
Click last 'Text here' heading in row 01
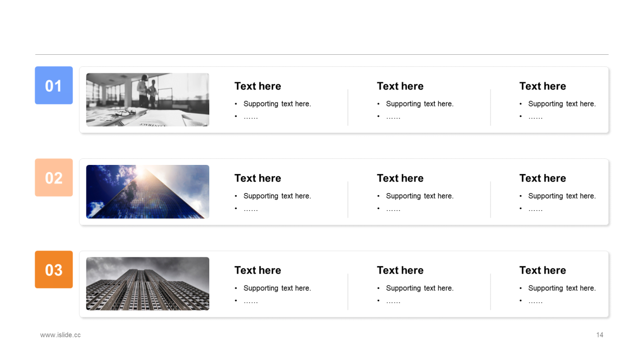(542, 86)
